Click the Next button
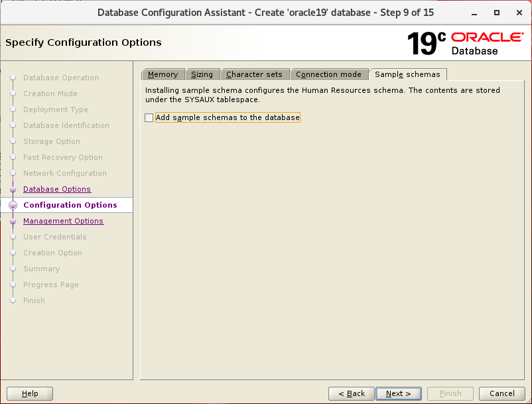This screenshot has height=404, width=532. coord(399,393)
